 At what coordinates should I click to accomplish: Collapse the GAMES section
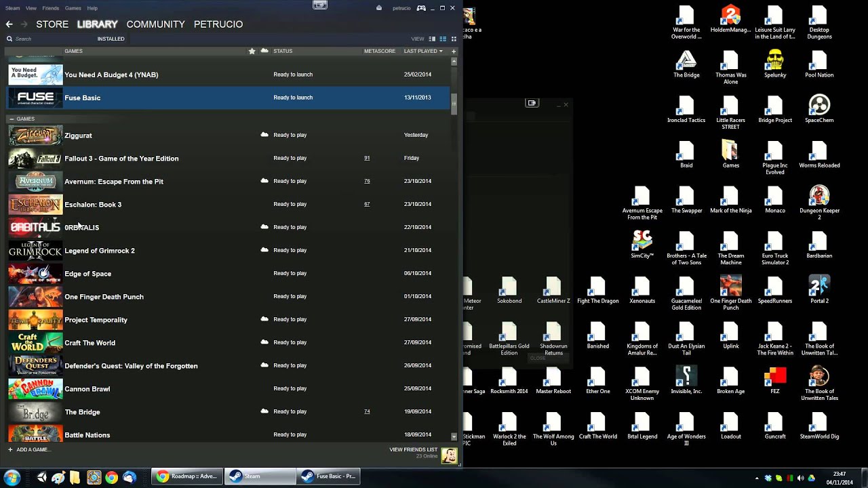click(x=12, y=119)
